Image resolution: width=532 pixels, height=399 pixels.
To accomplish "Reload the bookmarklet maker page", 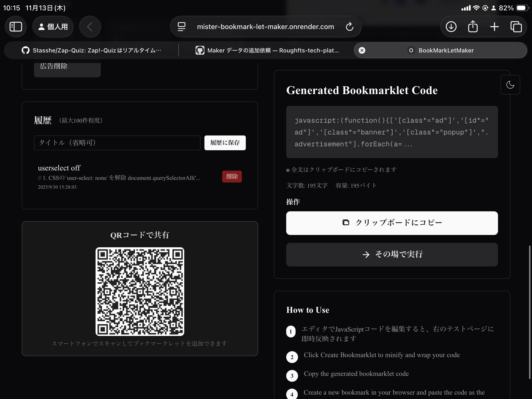I will click(x=350, y=27).
